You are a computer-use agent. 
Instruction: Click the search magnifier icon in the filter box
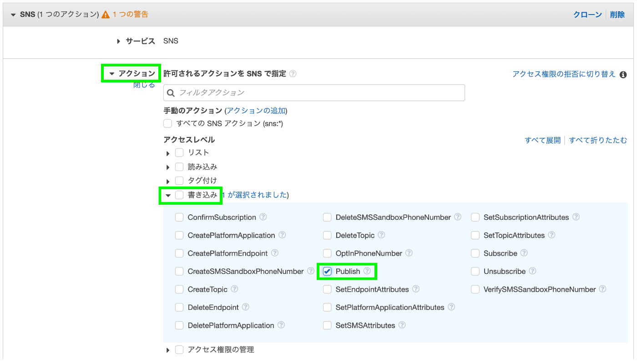pos(171,93)
